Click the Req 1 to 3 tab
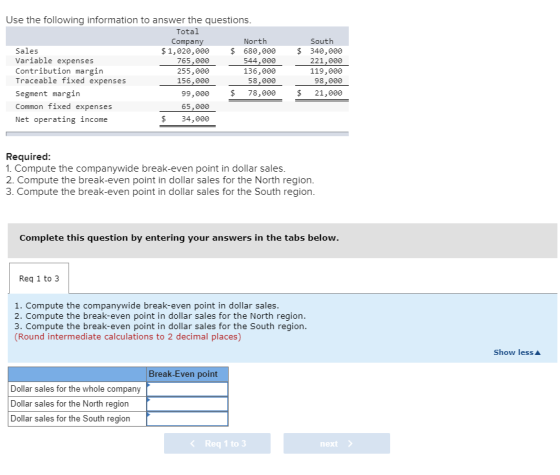 39,278
